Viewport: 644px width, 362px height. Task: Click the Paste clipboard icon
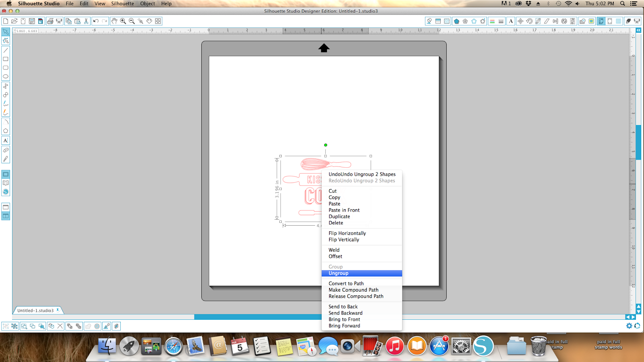77,21
